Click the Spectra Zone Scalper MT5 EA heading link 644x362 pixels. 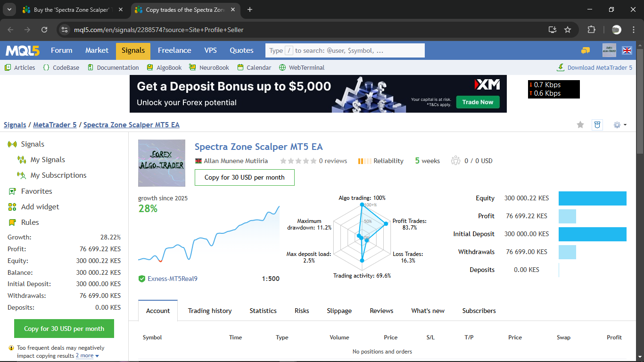pos(259,147)
